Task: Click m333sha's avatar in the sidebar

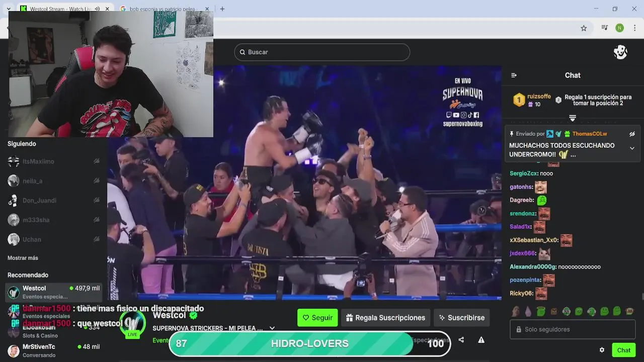Action: [14, 220]
